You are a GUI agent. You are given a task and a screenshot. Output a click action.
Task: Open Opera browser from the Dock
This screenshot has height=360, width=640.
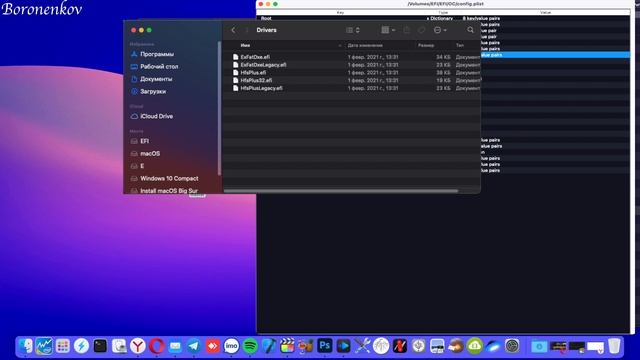(156, 346)
